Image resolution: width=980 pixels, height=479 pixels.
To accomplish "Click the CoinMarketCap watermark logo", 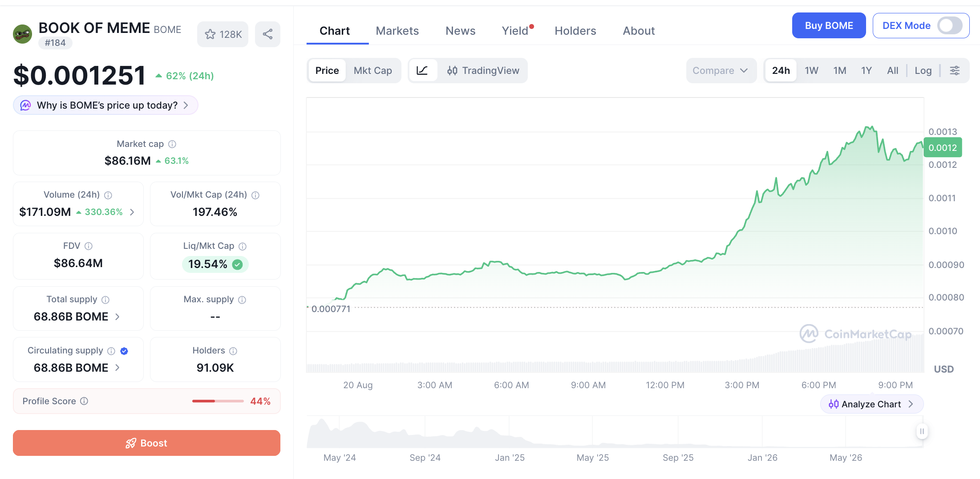I will pos(855,334).
